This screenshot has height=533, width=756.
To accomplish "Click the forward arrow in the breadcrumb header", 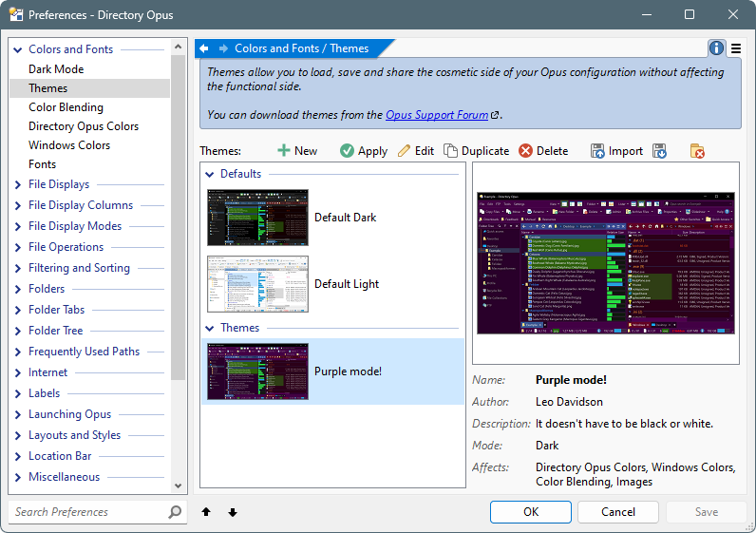I will [x=223, y=48].
